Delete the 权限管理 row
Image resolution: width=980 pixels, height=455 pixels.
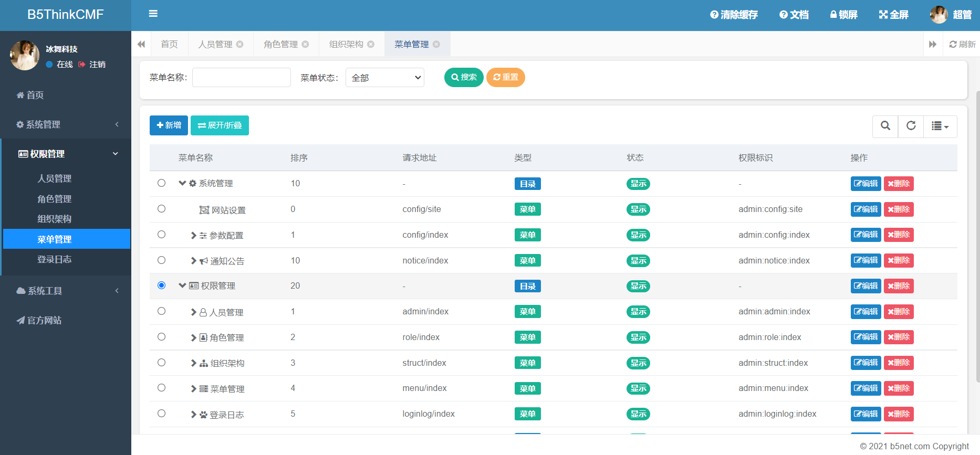(899, 286)
